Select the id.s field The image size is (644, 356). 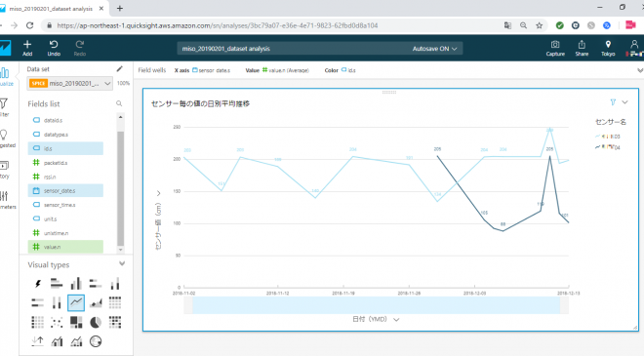(x=65, y=148)
